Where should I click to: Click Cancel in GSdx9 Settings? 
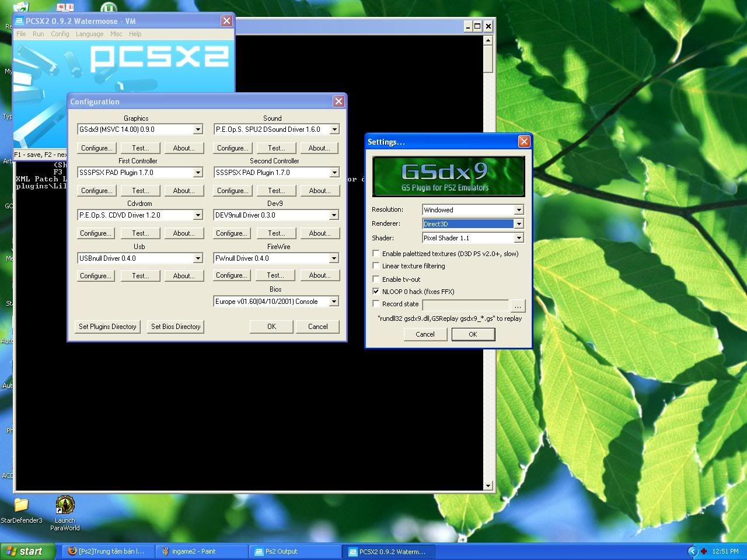425,334
